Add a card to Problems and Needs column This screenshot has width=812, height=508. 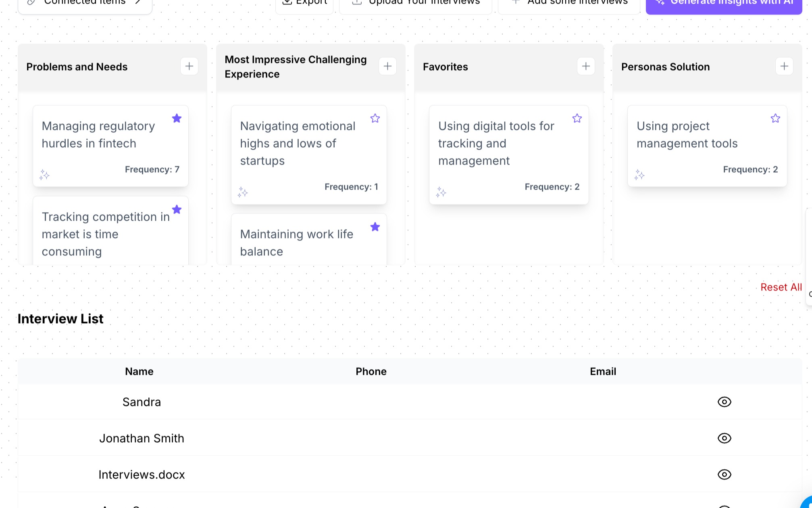[189, 66]
